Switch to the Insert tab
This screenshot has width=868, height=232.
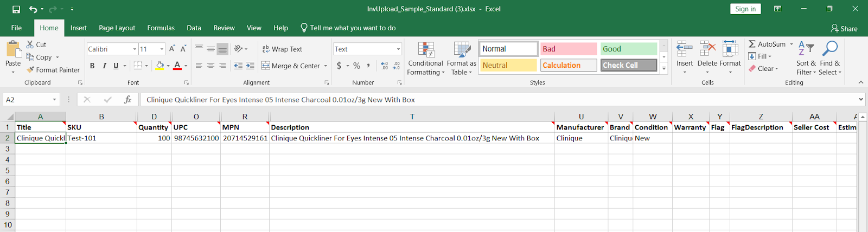79,28
